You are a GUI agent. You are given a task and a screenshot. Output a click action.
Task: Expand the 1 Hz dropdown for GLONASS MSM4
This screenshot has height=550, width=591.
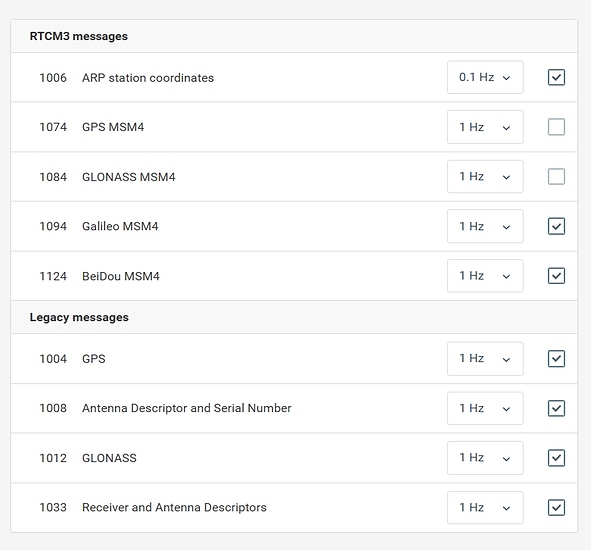[485, 176]
